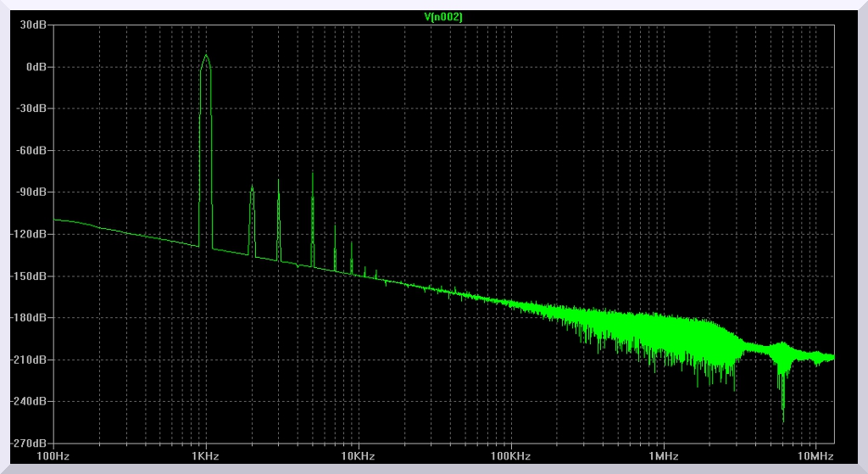Click the 100KHz horizontal axis label

point(510,457)
